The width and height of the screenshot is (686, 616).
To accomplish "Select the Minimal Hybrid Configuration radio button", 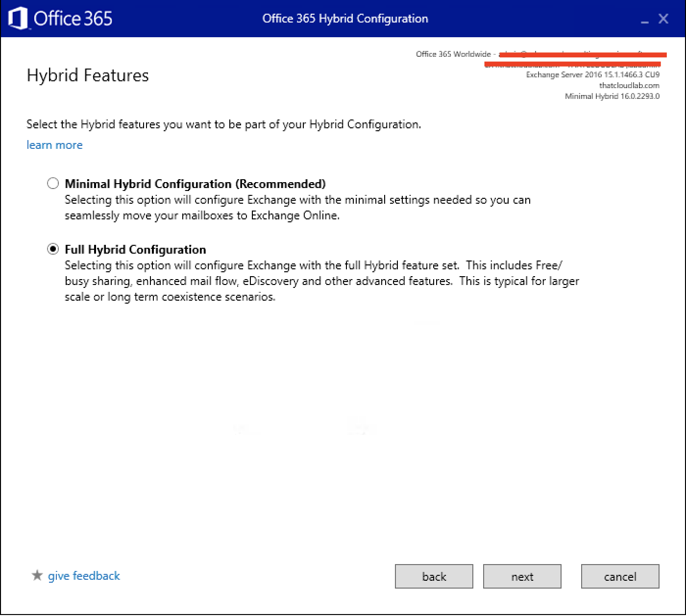I will (x=53, y=184).
